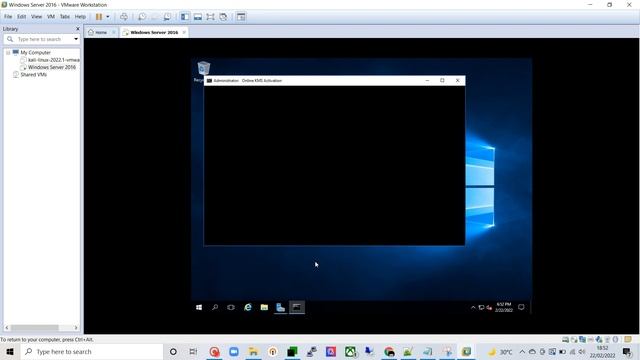
Task: Open the guest Windows Start menu
Action: 199,307
